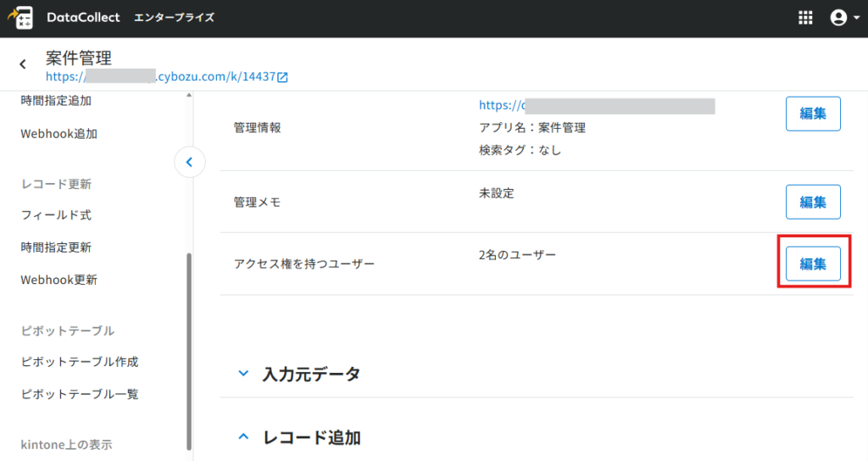Click the ピボットテーブル sidebar heading
Image resolution: width=868 pixels, height=461 pixels.
[68, 330]
